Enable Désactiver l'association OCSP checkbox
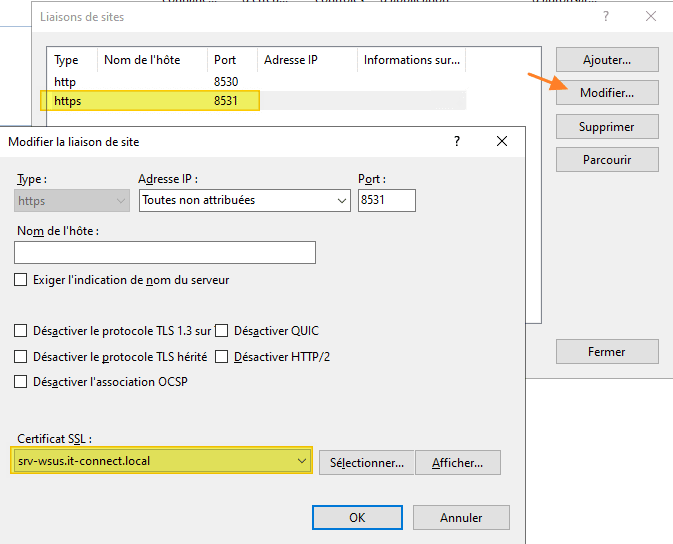Screen dimensions: 673x544 pyautogui.click(x=21, y=382)
